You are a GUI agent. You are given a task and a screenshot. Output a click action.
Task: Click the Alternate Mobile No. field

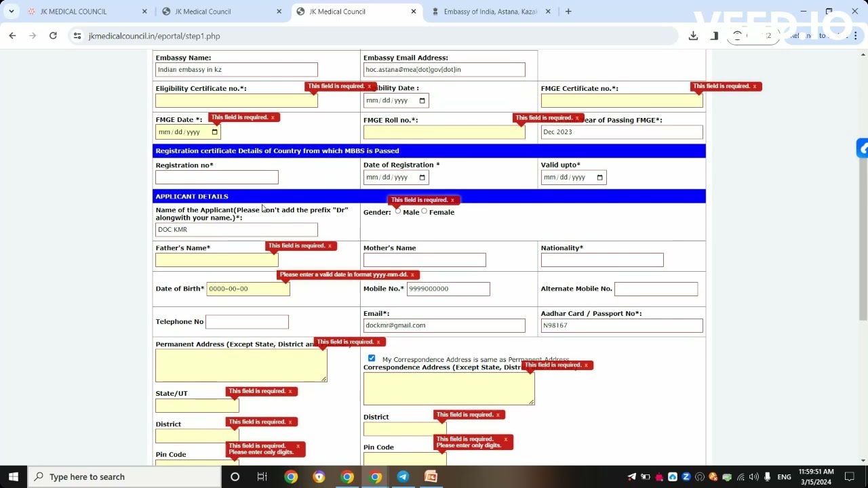pyautogui.click(x=656, y=289)
